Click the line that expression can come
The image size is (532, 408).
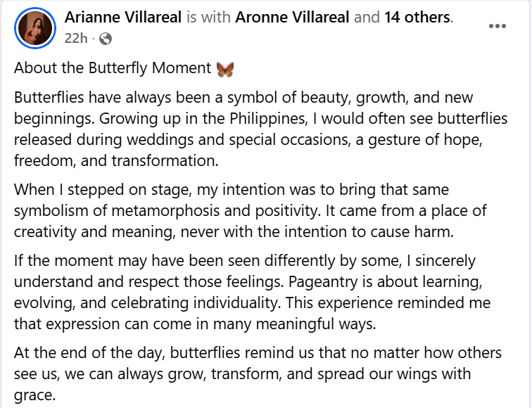pos(195,324)
